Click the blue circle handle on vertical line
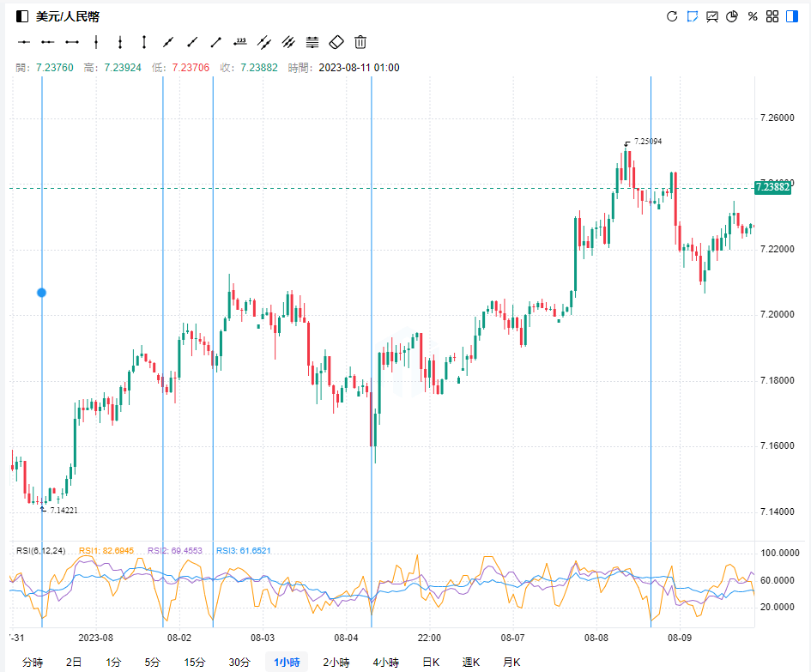Image resolution: width=811 pixels, height=672 pixels. (41, 293)
